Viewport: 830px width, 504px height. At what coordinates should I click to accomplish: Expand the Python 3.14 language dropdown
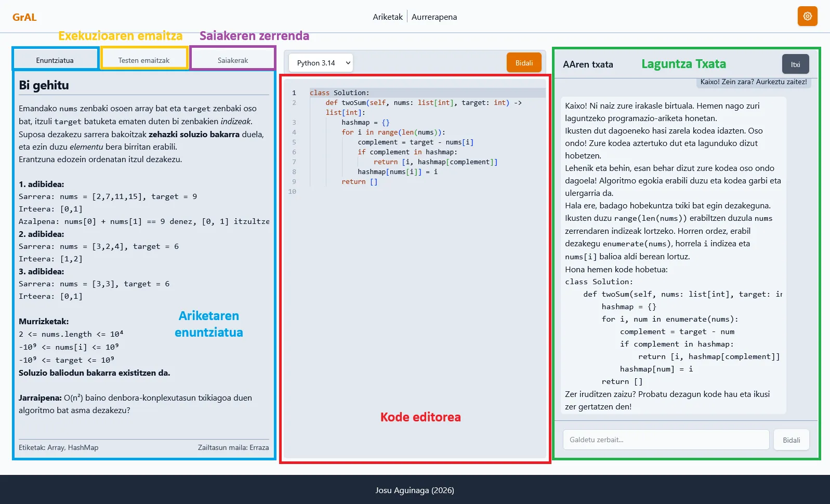321,63
